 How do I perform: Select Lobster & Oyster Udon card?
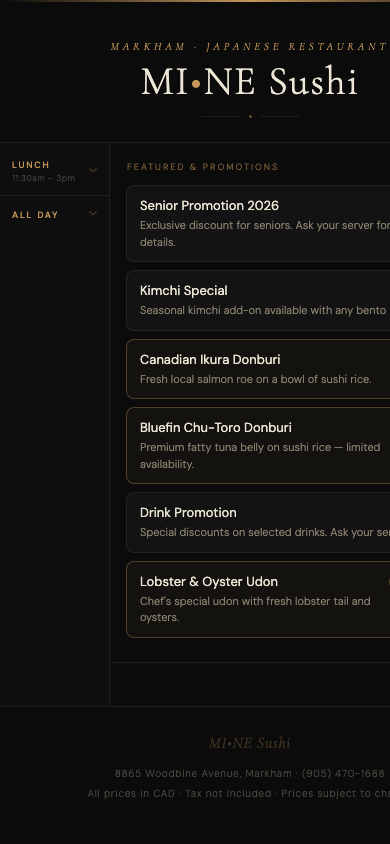[258, 599]
